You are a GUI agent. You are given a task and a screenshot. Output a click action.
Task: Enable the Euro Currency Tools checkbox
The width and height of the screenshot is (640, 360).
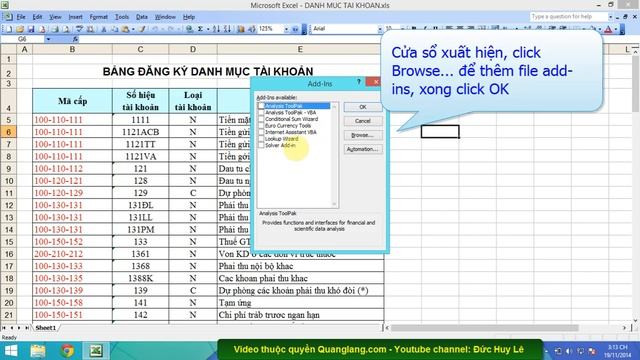[x=261, y=126]
